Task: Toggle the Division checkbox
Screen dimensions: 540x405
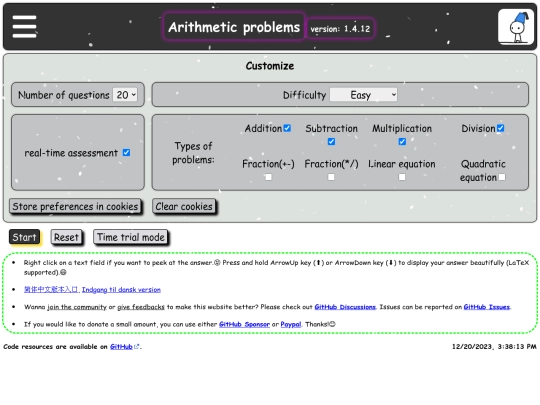Action: click(500, 128)
